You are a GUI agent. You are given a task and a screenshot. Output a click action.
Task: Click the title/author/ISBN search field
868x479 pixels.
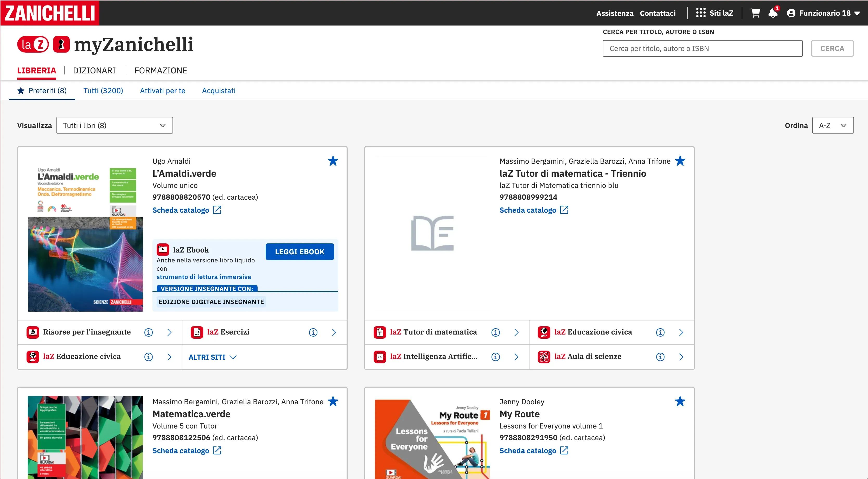tap(703, 48)
